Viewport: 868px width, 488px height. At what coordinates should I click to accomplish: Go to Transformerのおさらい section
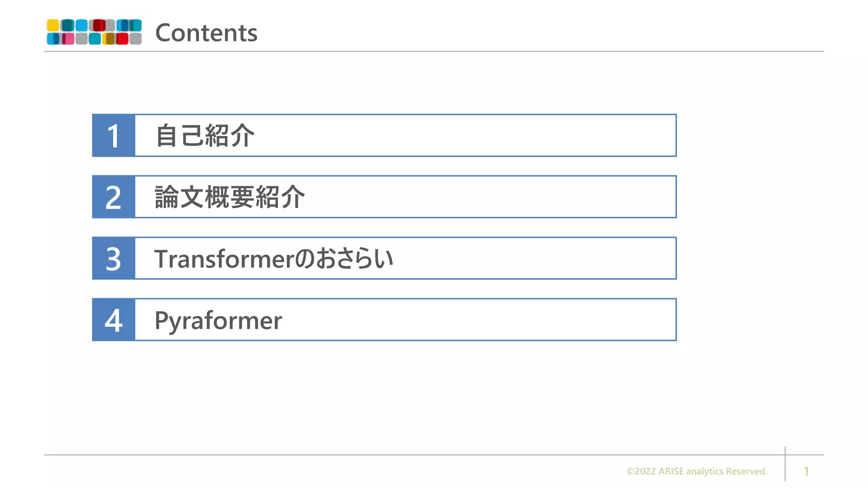click(x=274, y=259)
